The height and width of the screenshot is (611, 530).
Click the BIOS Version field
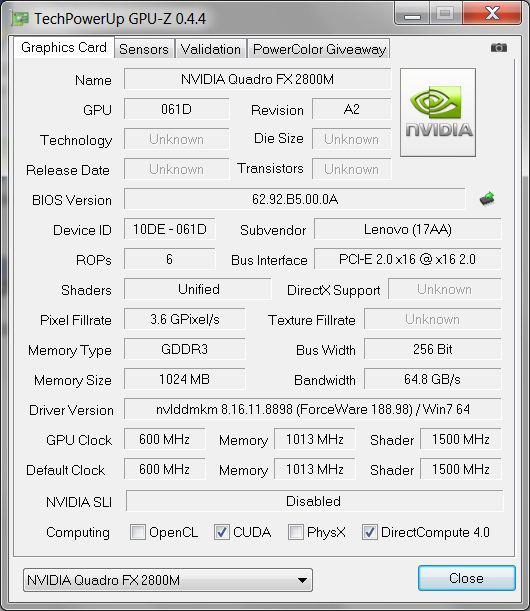(x=295, y=199)
